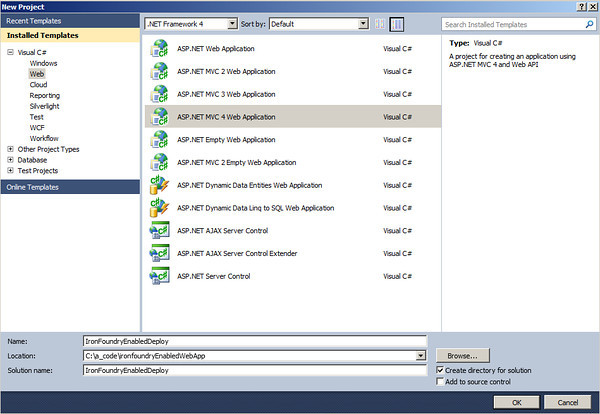The width and height of the screenshot is (600, 414).
Task: Click the ASP.NET MVC 2 Web Application icon
Action: [159, 71]
